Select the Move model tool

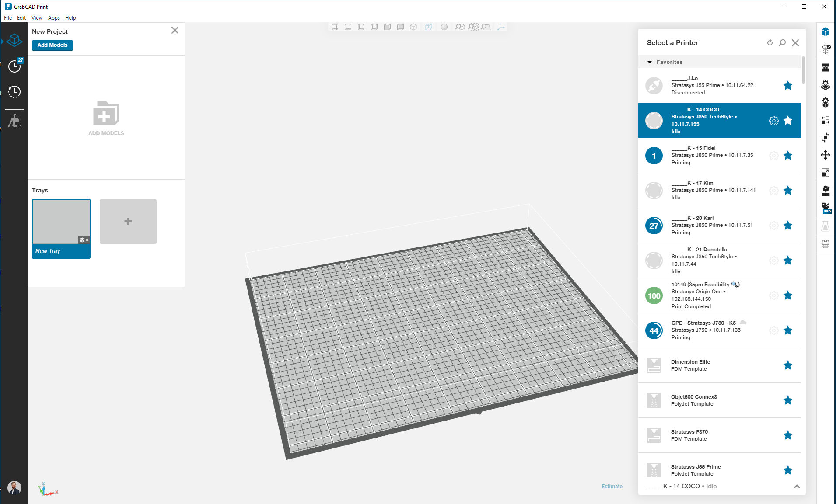pyautogui.click(x=825, y=155)
